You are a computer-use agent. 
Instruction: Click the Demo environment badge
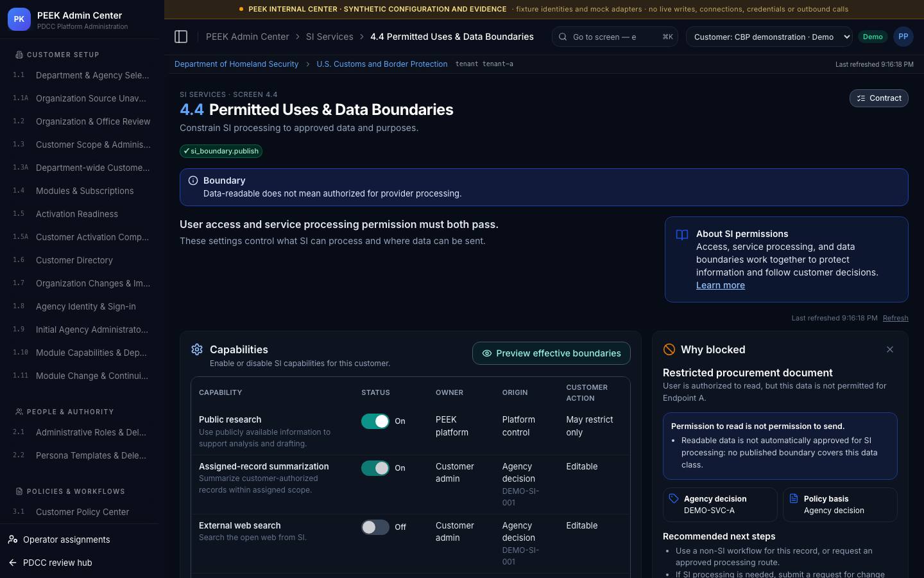point(873,37)
